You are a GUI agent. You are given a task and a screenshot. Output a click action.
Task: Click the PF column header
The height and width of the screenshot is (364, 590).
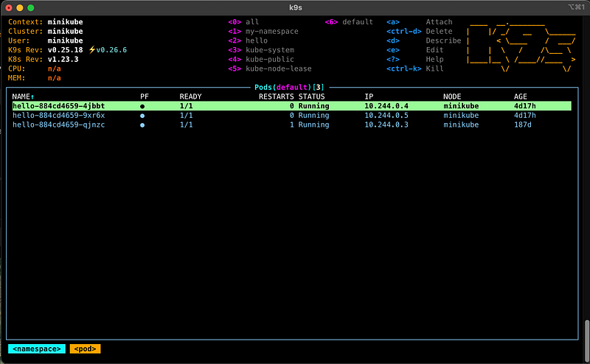pyautogui.click(x=145, y=97)
